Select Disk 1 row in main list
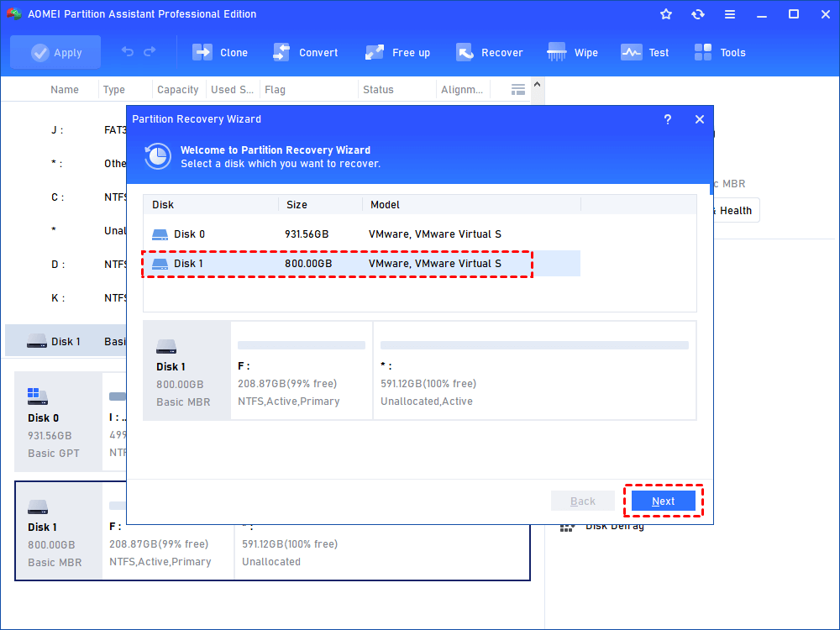 coord(66,341)
